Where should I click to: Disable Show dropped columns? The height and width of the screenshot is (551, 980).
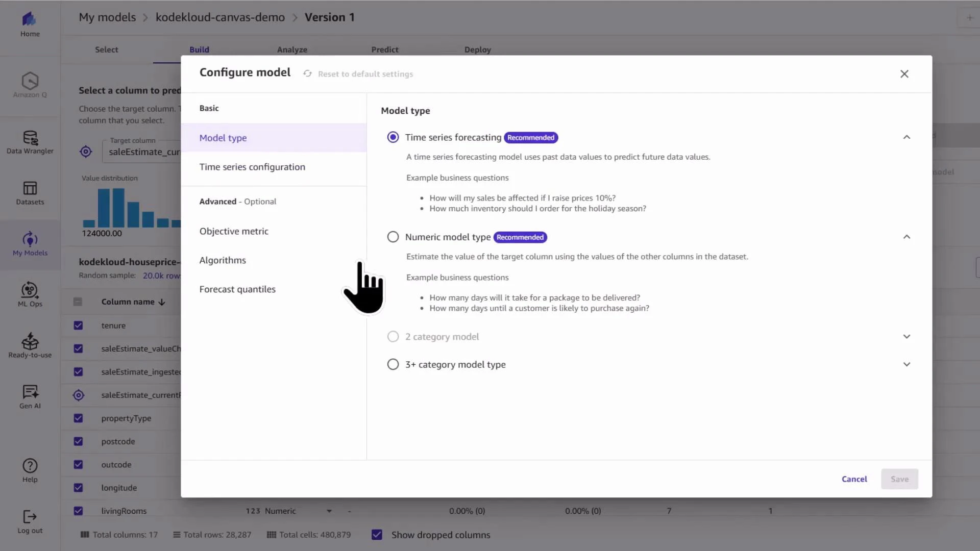377,534
